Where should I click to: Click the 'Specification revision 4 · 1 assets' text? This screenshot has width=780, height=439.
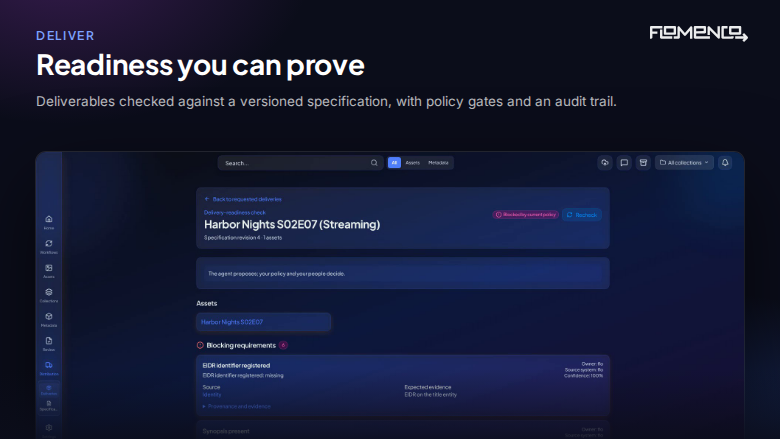[243, 238]
